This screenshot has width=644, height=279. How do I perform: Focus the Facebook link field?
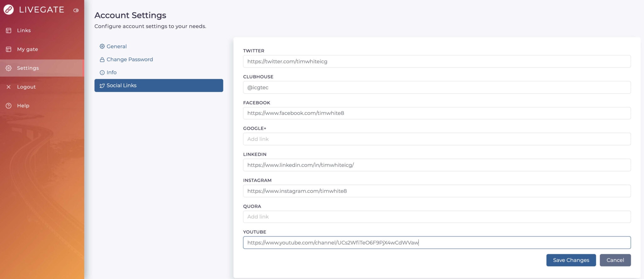[x=437, y=113]
